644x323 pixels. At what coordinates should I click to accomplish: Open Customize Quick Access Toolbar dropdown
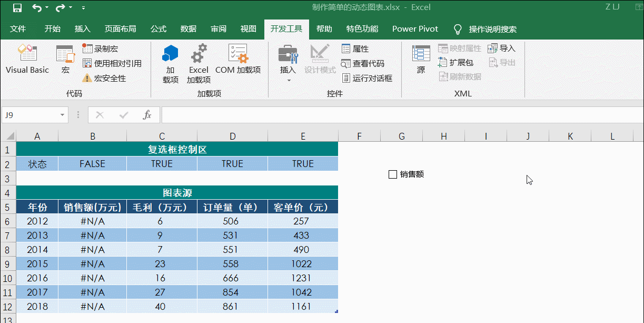click(84, 8)
